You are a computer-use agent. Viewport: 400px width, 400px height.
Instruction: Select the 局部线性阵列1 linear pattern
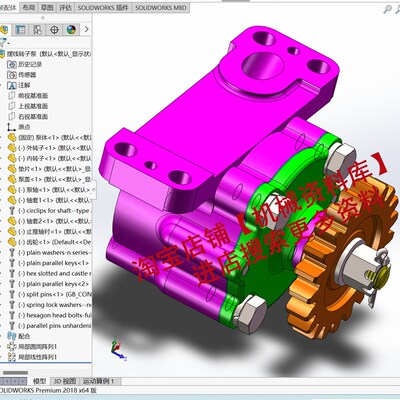[32, 357]
